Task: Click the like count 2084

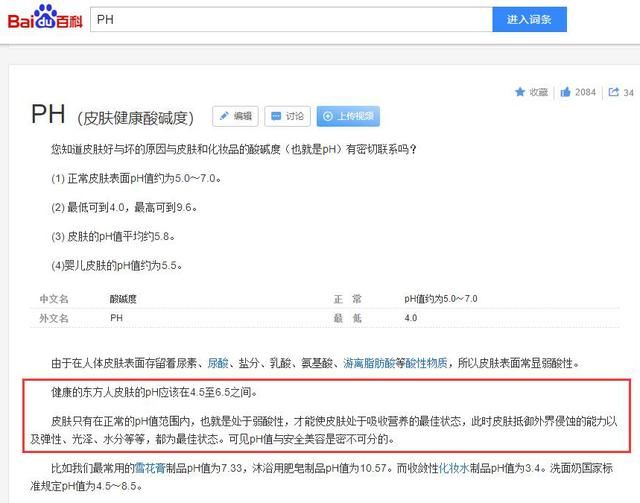Action: tap(585, 92)
